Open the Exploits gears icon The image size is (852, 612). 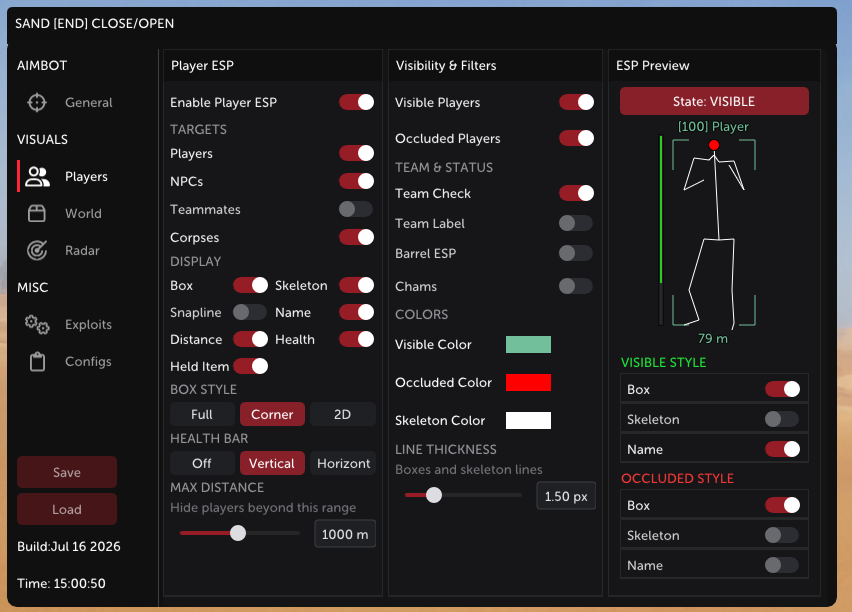(37, 324)
